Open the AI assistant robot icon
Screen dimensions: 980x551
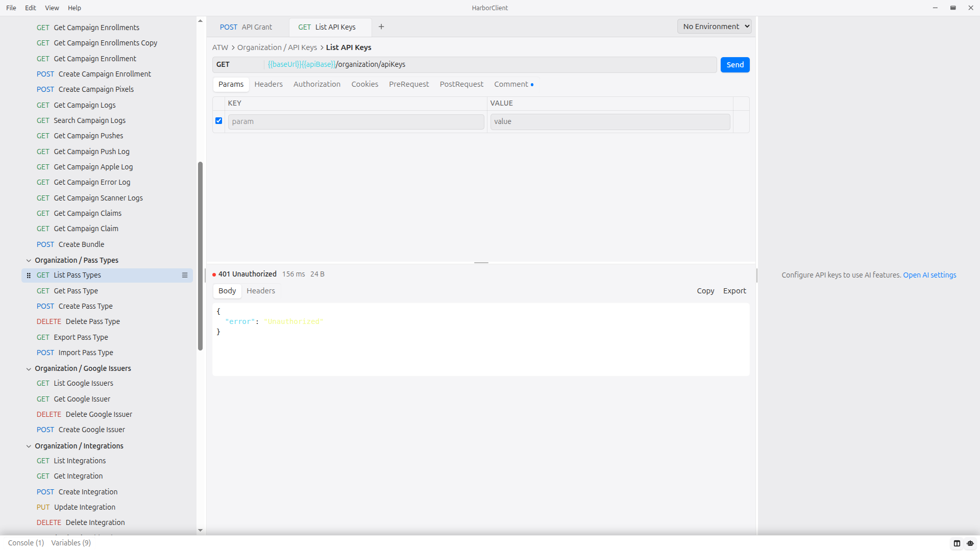click(970, 543)
